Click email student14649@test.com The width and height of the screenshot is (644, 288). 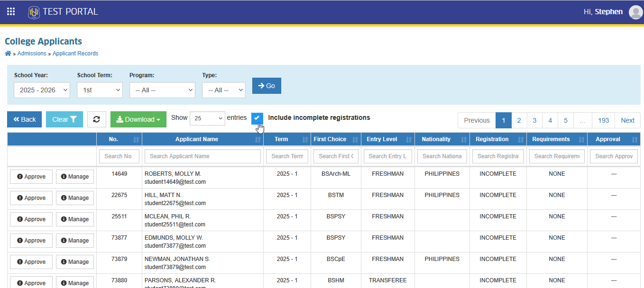point(175,182)
